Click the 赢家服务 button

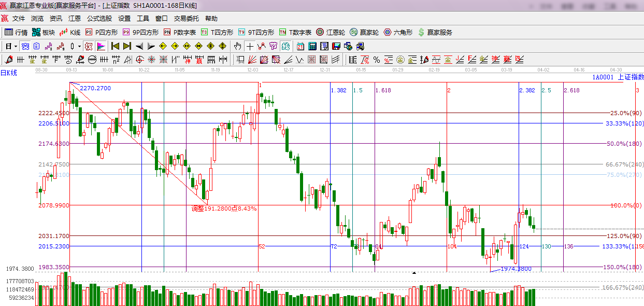coord(435,32)
